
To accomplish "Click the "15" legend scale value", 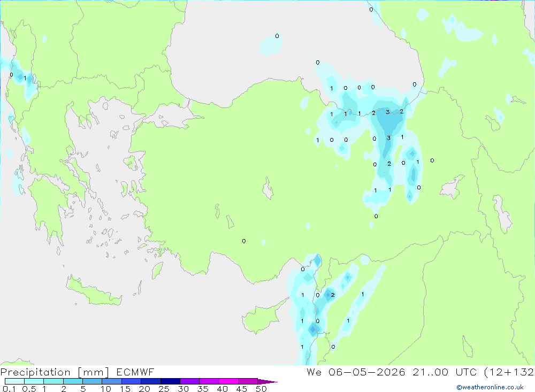I will (125, 389).
